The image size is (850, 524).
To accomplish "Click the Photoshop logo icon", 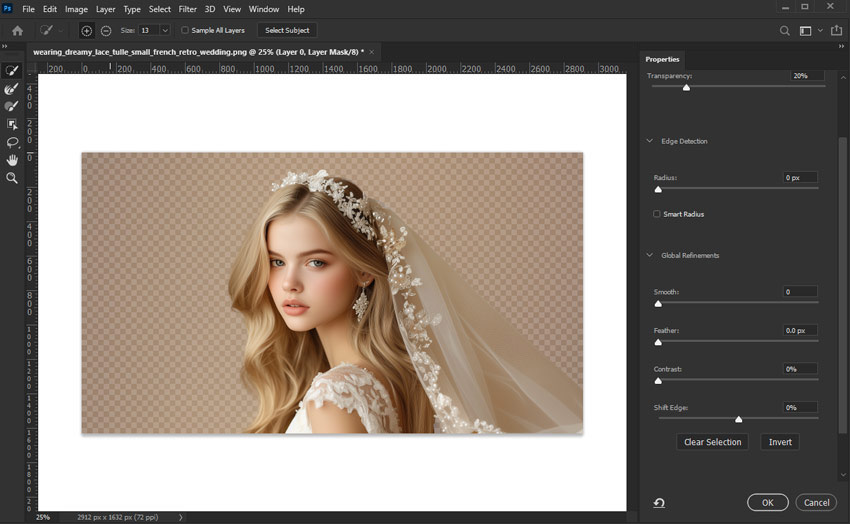I will 7,8.
